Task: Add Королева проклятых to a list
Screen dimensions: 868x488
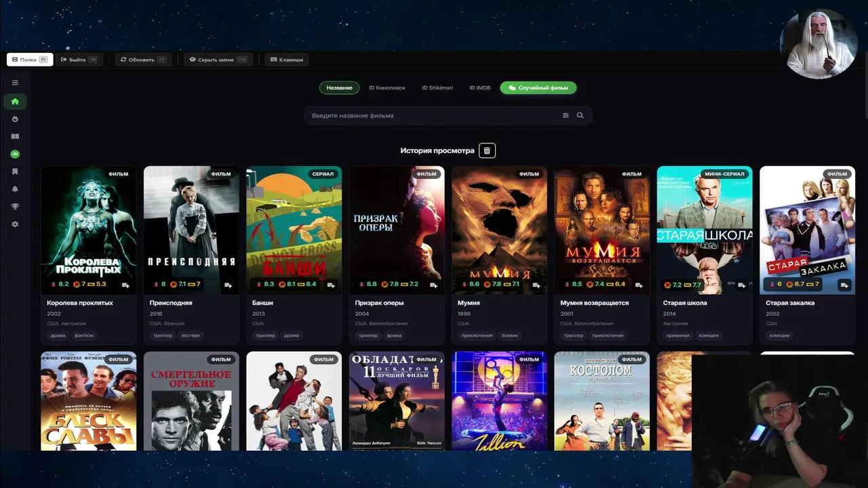Action: [x=125, y=285]
